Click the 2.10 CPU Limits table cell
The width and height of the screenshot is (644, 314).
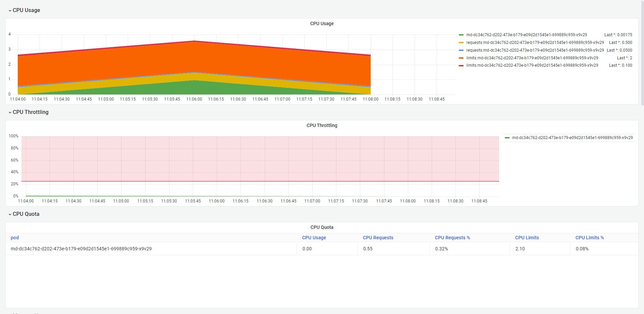(x=540, y=249)
